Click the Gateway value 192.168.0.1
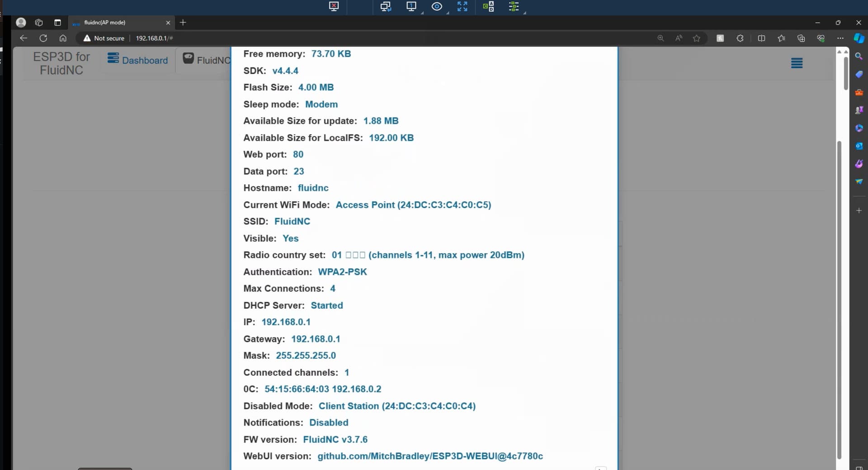This screenshot has height=470, width=868. 316,339
